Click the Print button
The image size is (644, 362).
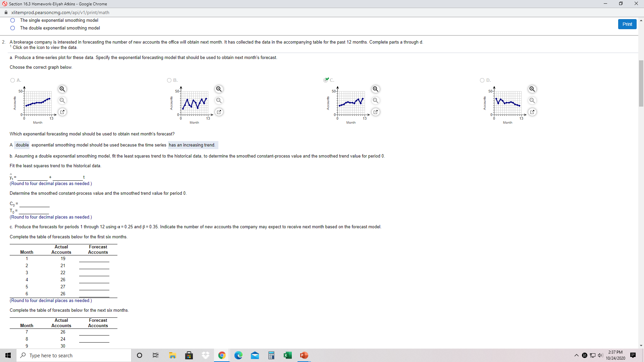pyautogui.click(x=627, y=24)
